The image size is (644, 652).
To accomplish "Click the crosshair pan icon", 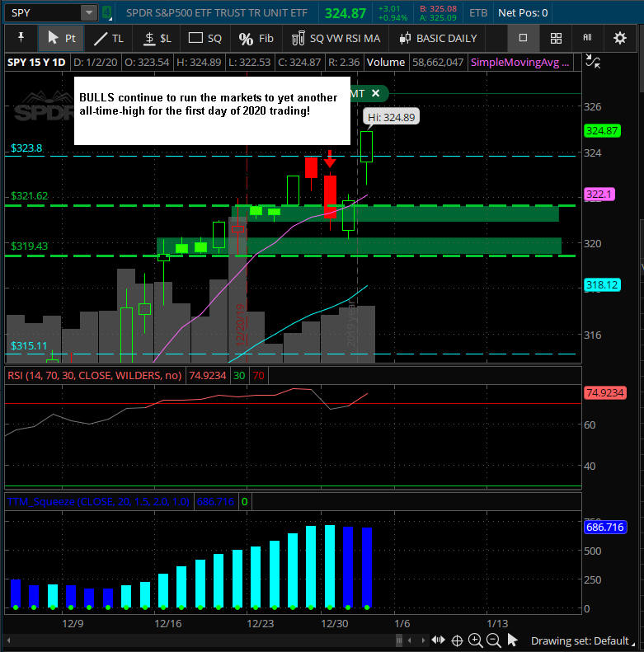I will point(458,640).
